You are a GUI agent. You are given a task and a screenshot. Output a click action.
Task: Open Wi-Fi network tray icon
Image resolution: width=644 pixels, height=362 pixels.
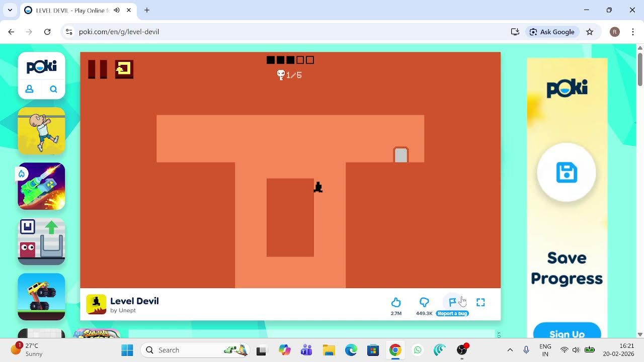[565, 350]
